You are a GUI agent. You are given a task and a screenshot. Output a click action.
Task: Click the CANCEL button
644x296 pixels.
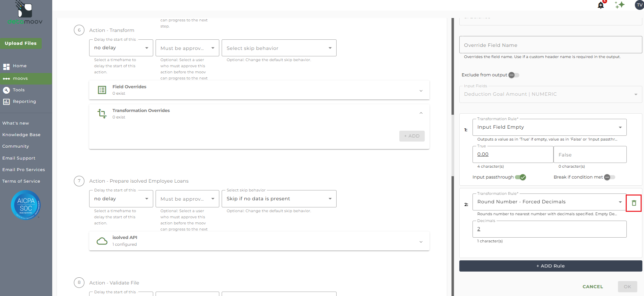coord(593,286)
